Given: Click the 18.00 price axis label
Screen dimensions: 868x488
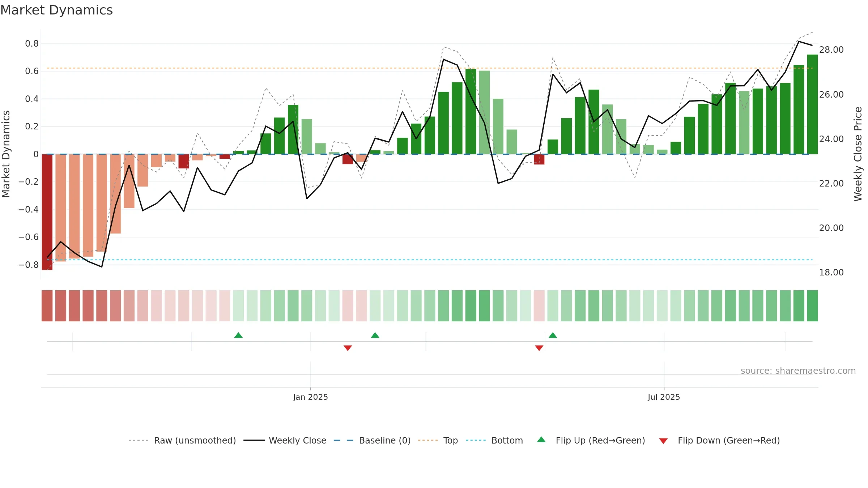Looking at the screenshot, I should 831,273.
